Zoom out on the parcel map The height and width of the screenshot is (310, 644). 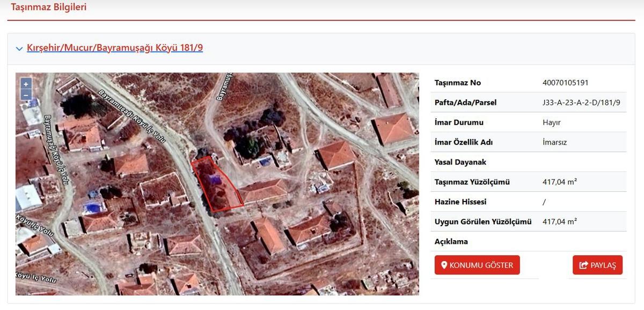coord(26,95)
